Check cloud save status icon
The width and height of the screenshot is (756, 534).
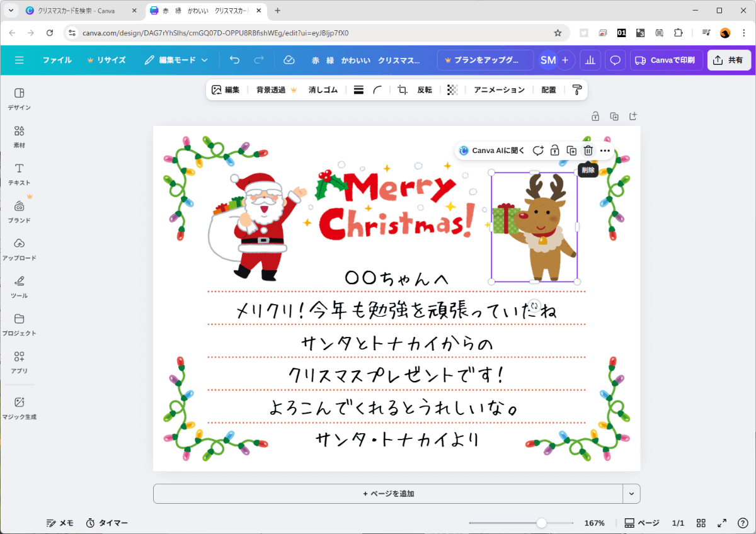289,60
